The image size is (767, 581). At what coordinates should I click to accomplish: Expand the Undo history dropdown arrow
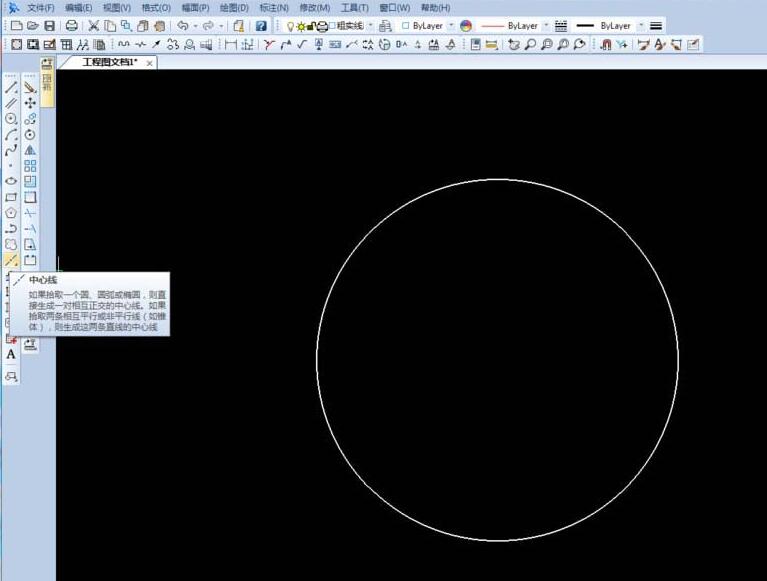(195, 26)
